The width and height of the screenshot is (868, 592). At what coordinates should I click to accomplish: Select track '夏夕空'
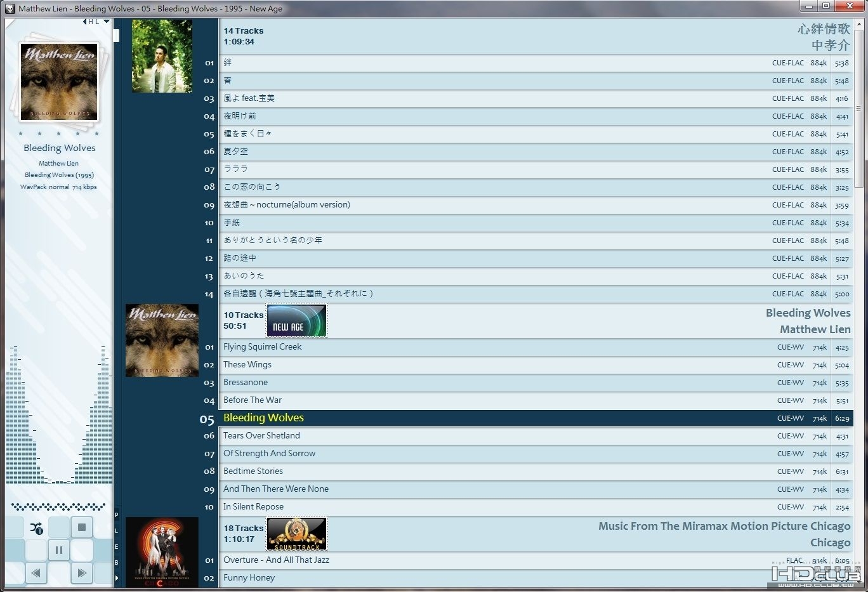tap(536, 152)
